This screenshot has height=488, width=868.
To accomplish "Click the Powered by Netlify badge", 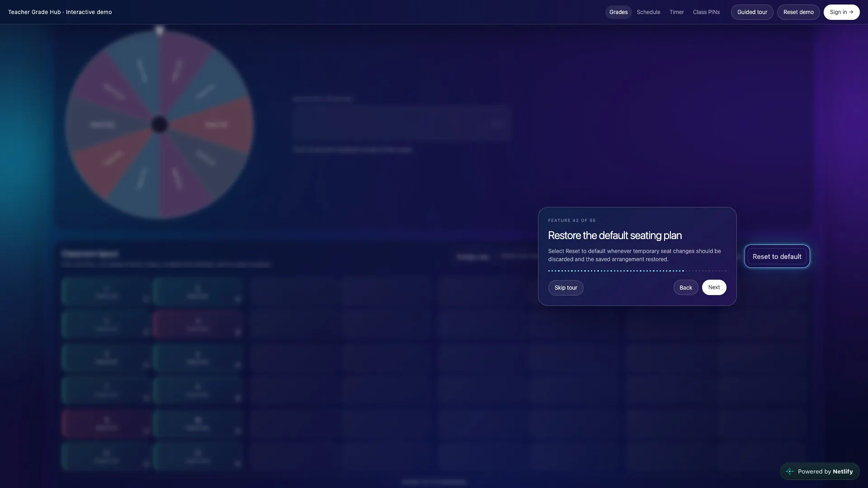I will point(820,471).
